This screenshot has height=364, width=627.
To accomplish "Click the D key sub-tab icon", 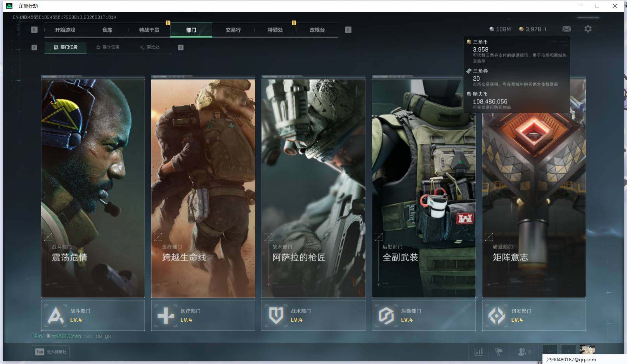I will [x=180, y=47].
